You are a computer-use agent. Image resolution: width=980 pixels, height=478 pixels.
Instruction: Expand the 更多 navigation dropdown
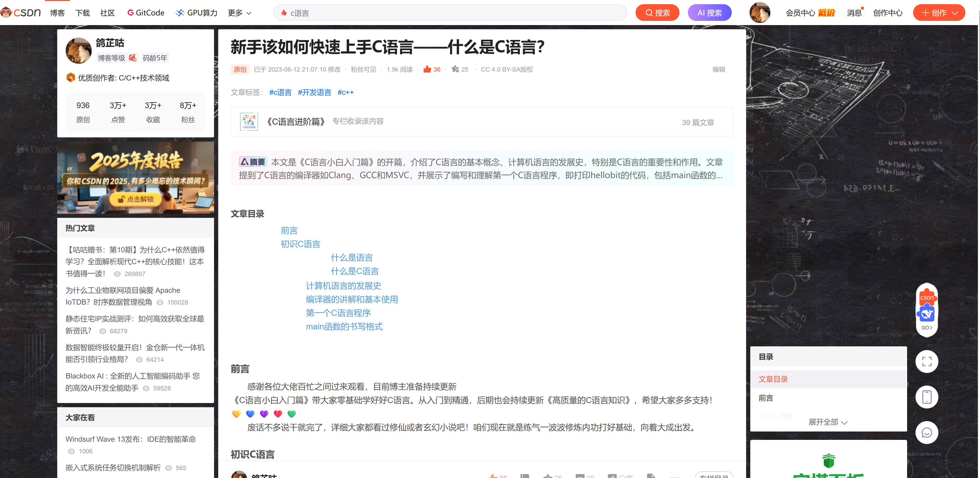click(239, 13)
